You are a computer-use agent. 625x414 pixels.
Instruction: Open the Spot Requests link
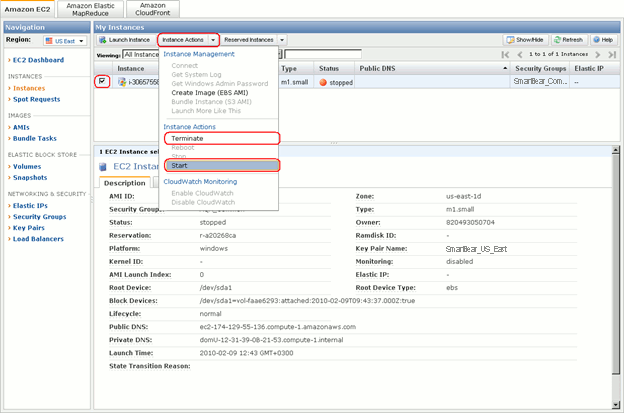coord(37,99)
